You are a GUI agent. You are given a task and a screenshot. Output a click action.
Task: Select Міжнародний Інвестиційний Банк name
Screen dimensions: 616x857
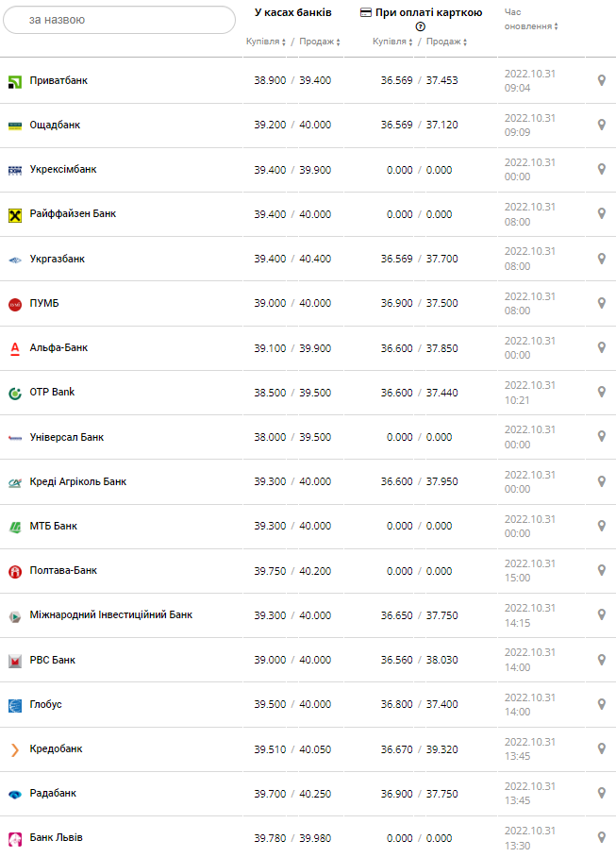coord(110,614)
